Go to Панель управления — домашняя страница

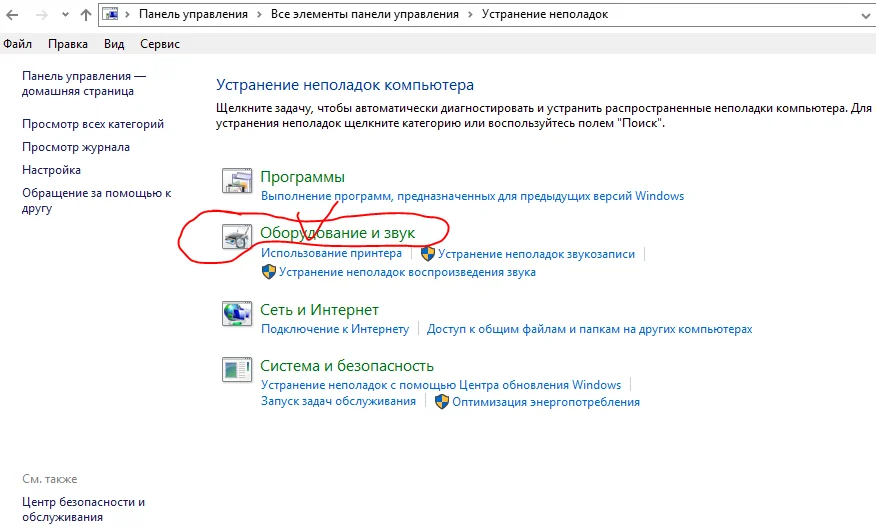click(x=84, y=83)
